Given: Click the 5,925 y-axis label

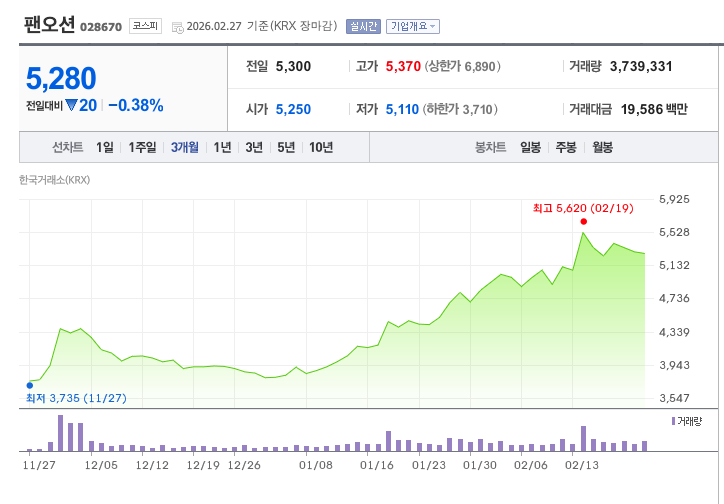Looking at the screenshot, I should tap(674, 199).
